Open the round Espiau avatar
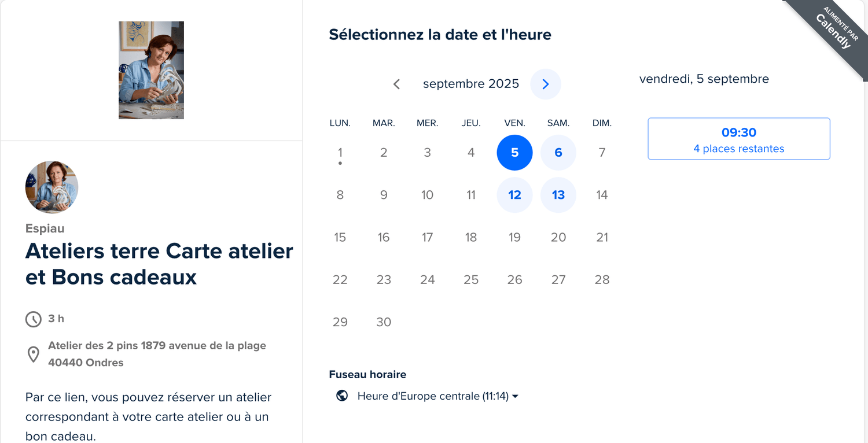The image size is (868, 443). click(x=52, y=187)
